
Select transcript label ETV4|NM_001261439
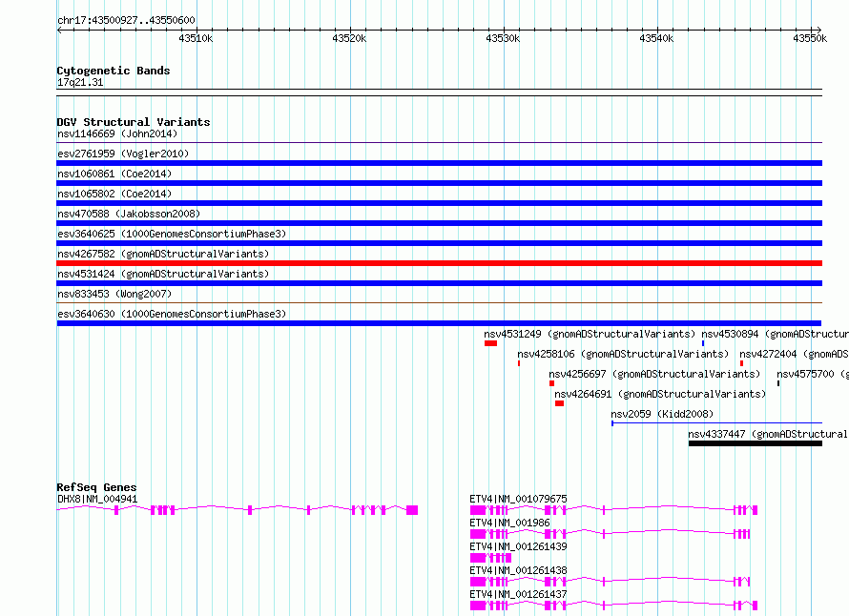pyautogui.click(x=518, y=546)
